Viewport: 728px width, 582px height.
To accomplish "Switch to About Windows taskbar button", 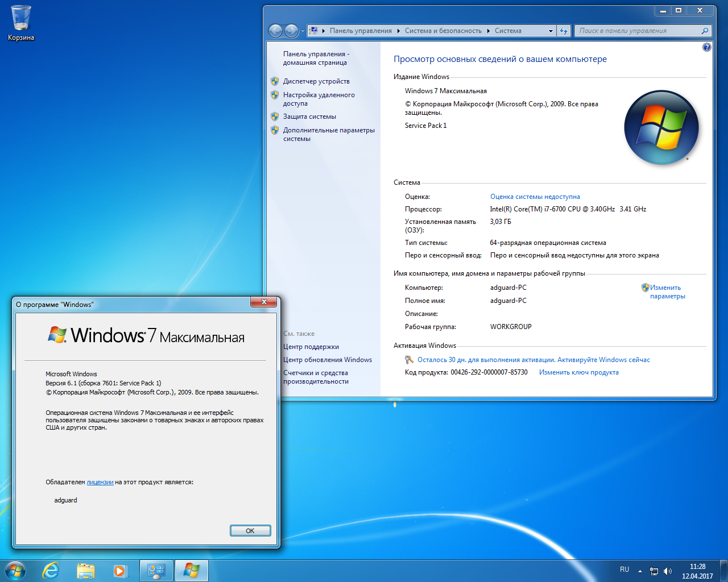I will (192, 571).
